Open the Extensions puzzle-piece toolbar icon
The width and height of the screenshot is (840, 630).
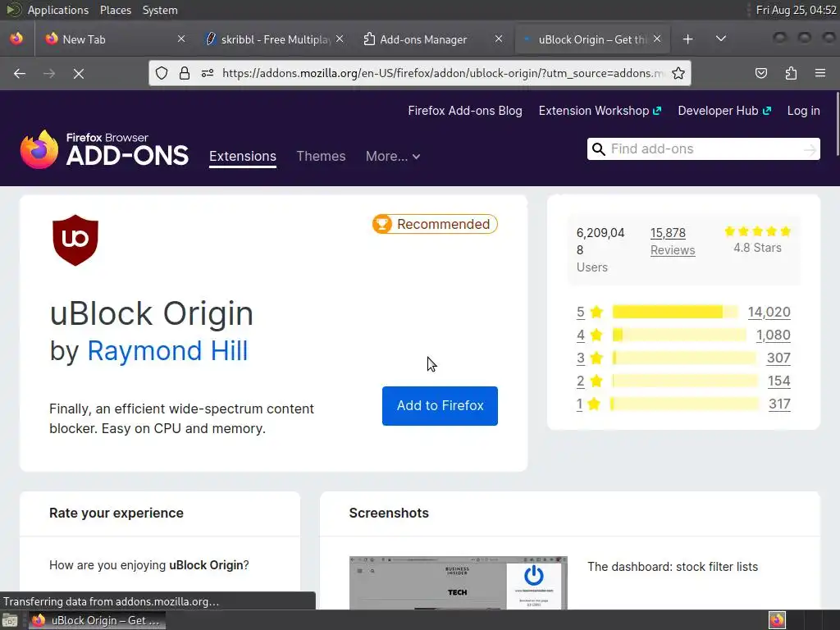pos(791,73)
